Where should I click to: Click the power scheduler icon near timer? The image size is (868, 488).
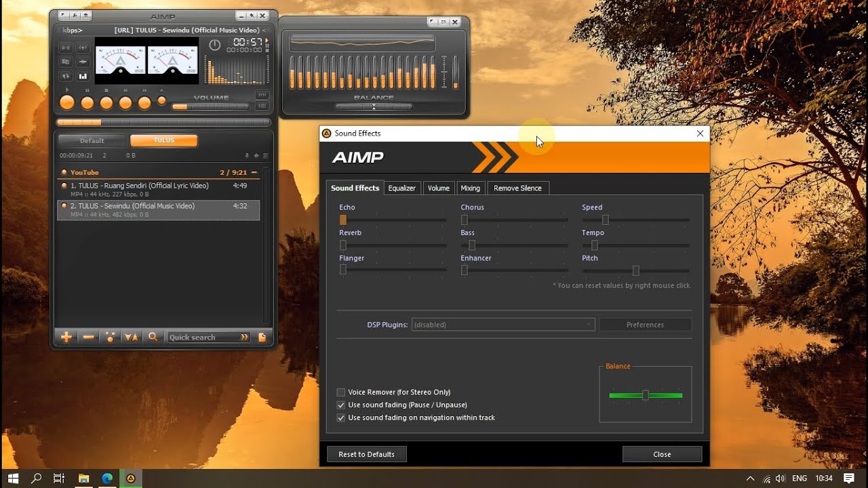pyautogui.click(x=215, y=45)
